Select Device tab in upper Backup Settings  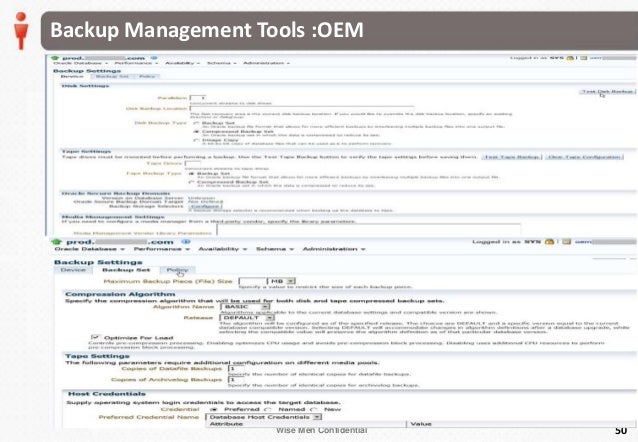(x=72, y=77)
